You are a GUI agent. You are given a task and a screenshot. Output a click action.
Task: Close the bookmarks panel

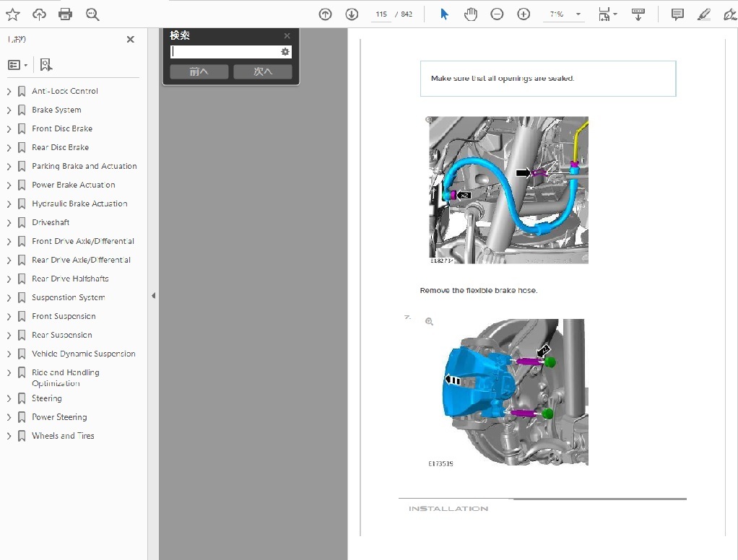coord(131,40)
